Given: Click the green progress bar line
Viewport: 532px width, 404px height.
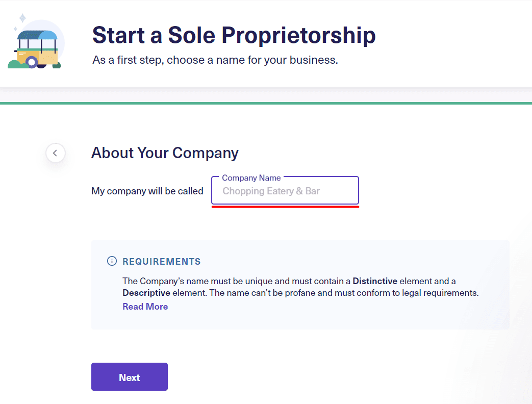Looking at the screenshot, I should click(x=266, y=104).
